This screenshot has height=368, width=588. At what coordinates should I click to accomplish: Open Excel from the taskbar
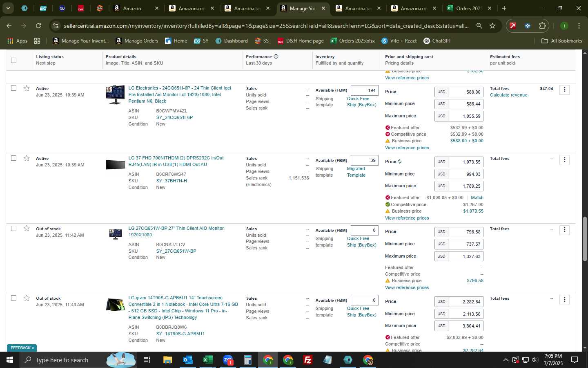coord(207,360)
